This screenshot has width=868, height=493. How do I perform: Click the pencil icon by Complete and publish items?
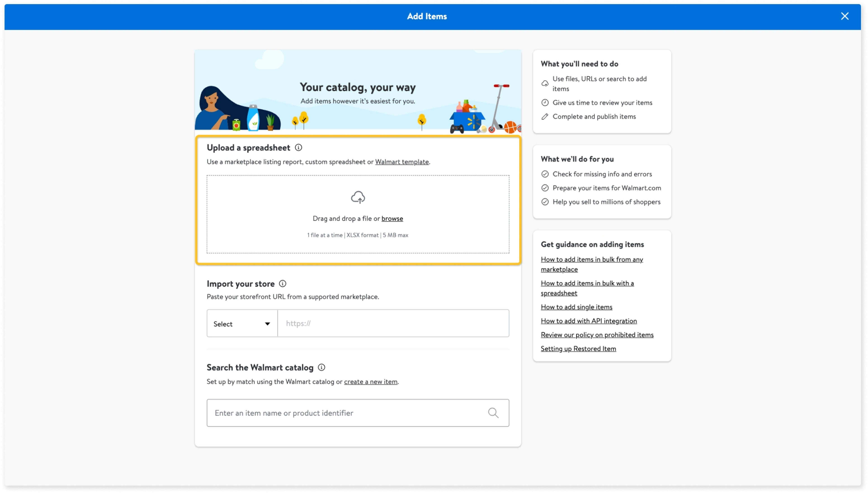[x=545, y=117]
